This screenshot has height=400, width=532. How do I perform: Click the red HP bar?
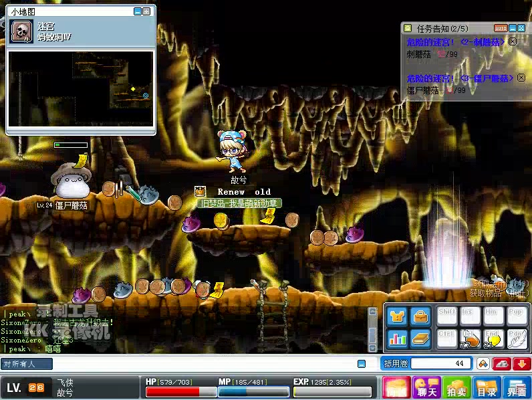pos(181,392)
